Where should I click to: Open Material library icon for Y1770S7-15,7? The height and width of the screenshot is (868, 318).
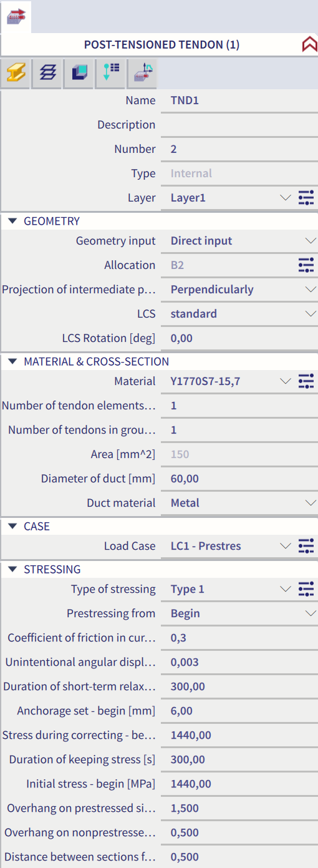pos(306,381)
